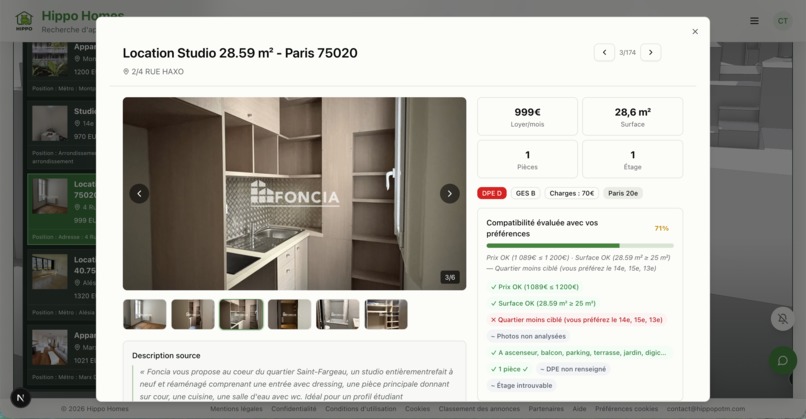This screenshot has height=419, width=806.
Task: Click the GES B tag
Action: 525,193
